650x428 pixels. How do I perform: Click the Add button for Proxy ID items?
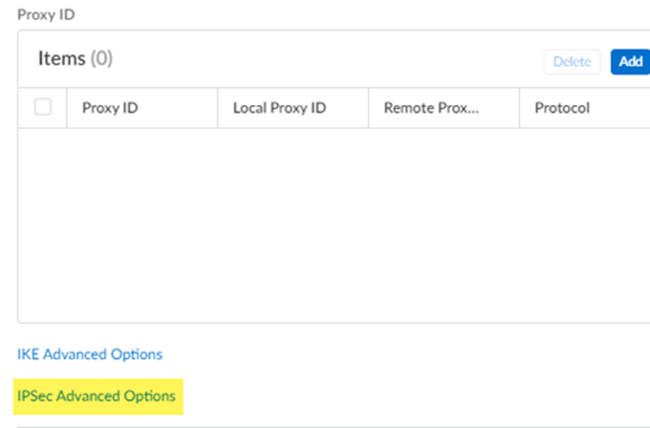(x=630, y=61)
